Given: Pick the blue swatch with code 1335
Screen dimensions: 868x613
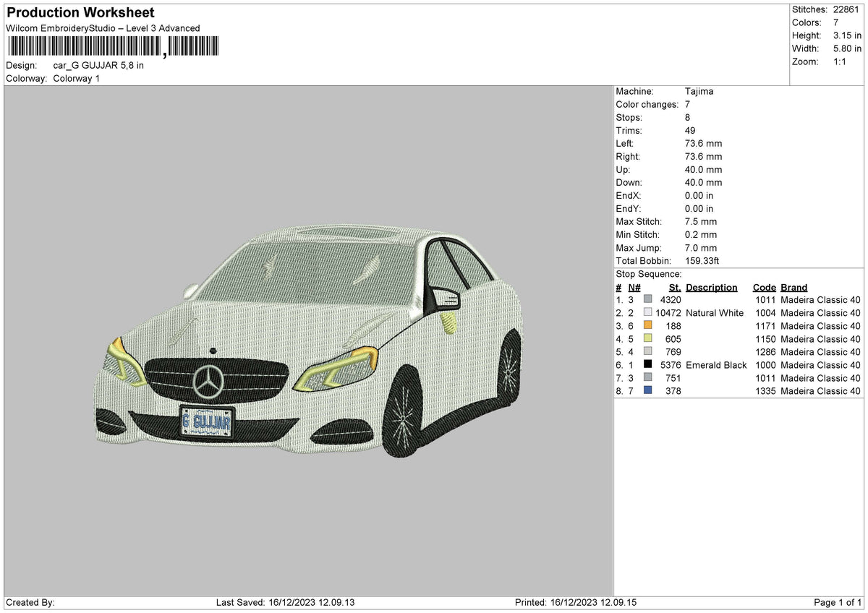Looking at the screenshot, I should (x=647, y=391).
